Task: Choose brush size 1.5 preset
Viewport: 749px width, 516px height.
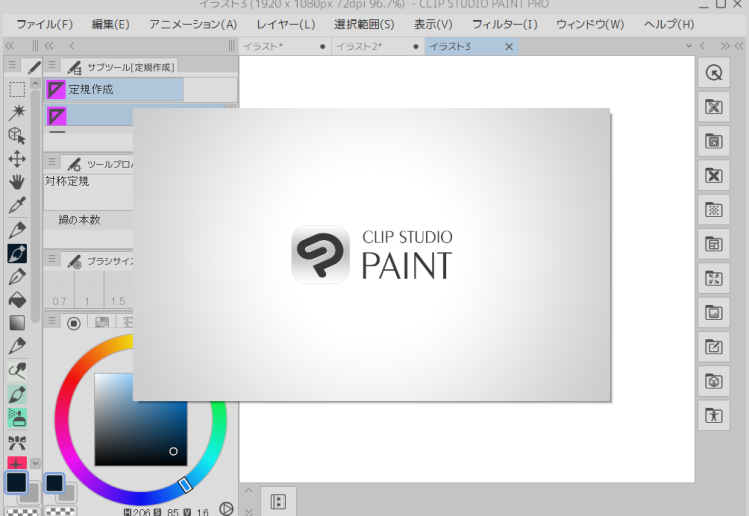Action: coord(118,290)
